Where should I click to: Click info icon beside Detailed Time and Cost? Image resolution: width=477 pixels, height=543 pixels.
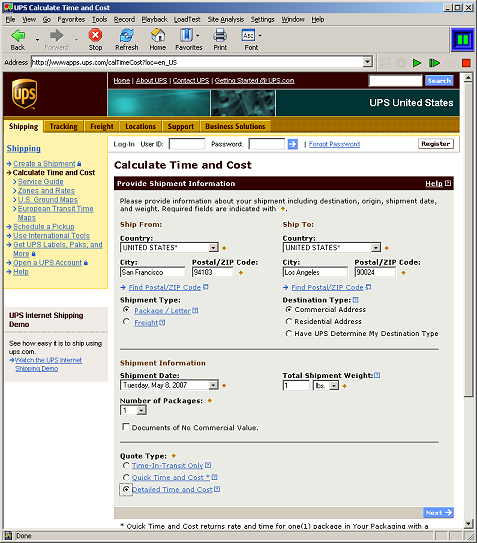[x=217, y=489]
